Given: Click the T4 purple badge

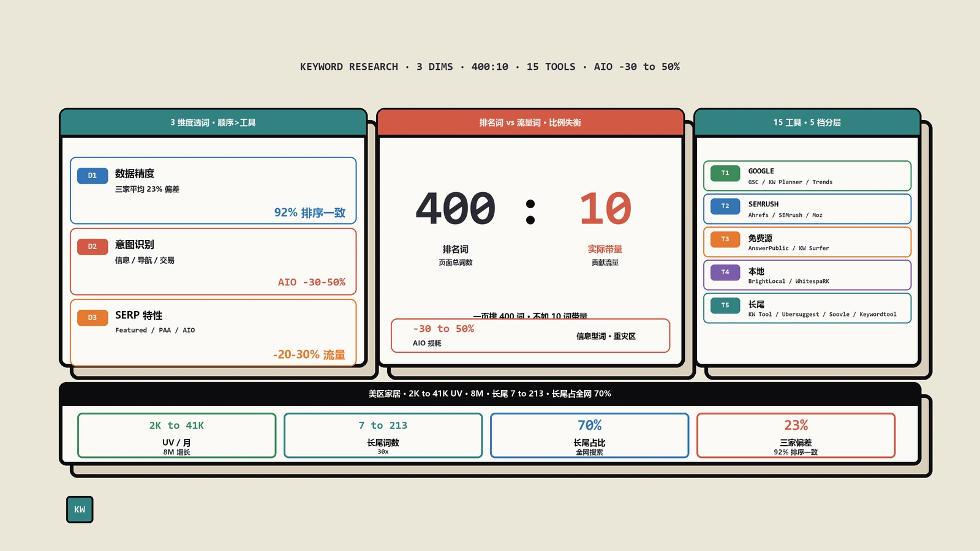Looking at the screenshot, I should coord(725,272).
